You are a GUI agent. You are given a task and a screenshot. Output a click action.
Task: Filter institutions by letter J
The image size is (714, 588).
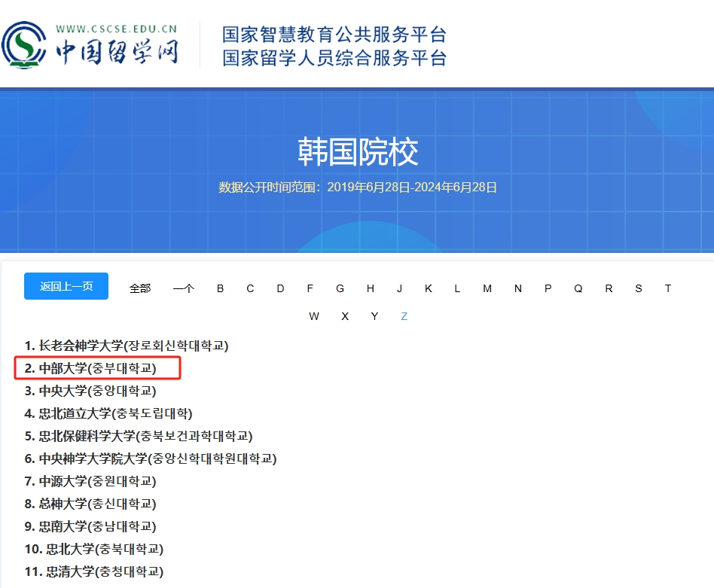point(400,288)
